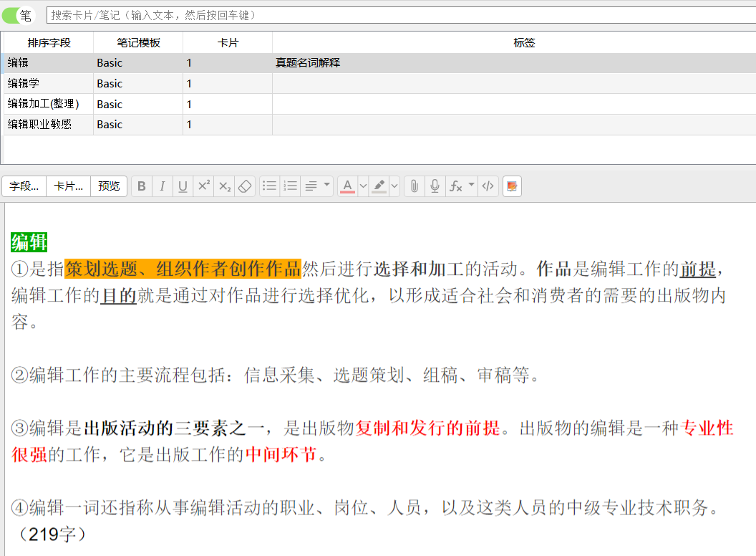Select the 编辑 note row
This screenshot has height=556, width=756.
point(380,63)
